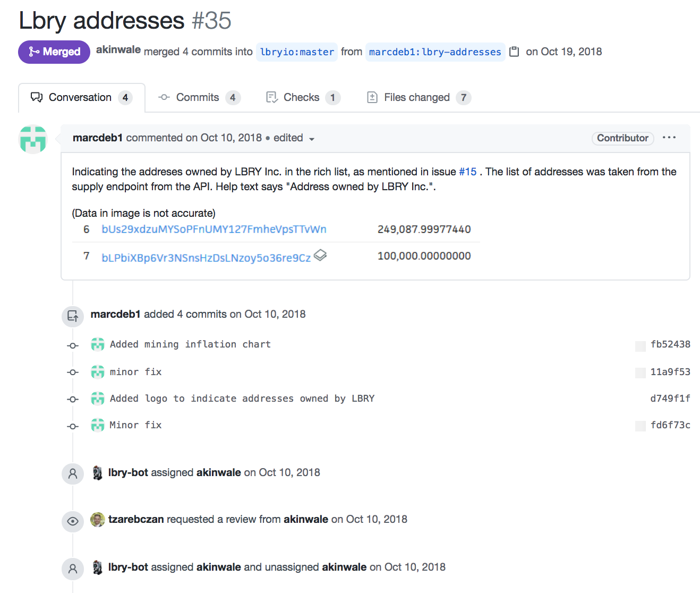This screenshot has height=593, width=700.
Task: Open commit hash d749f1f
Action: 670,398
